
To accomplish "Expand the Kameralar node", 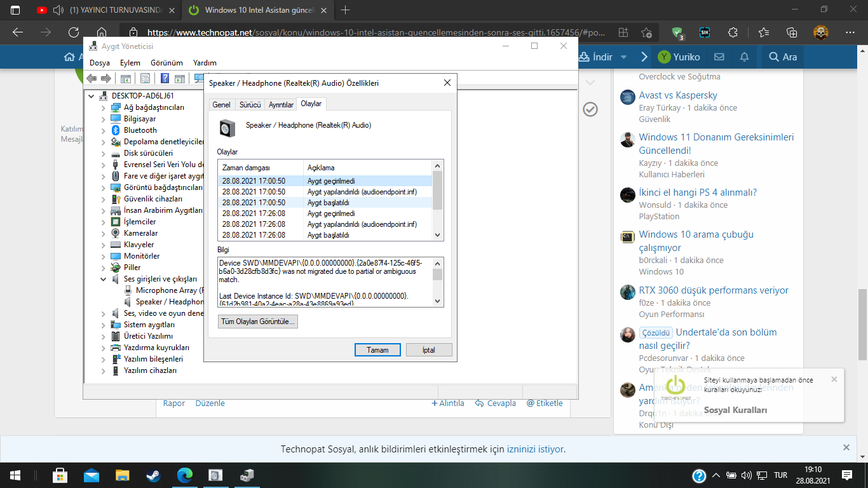I will [x=104, y=233].
